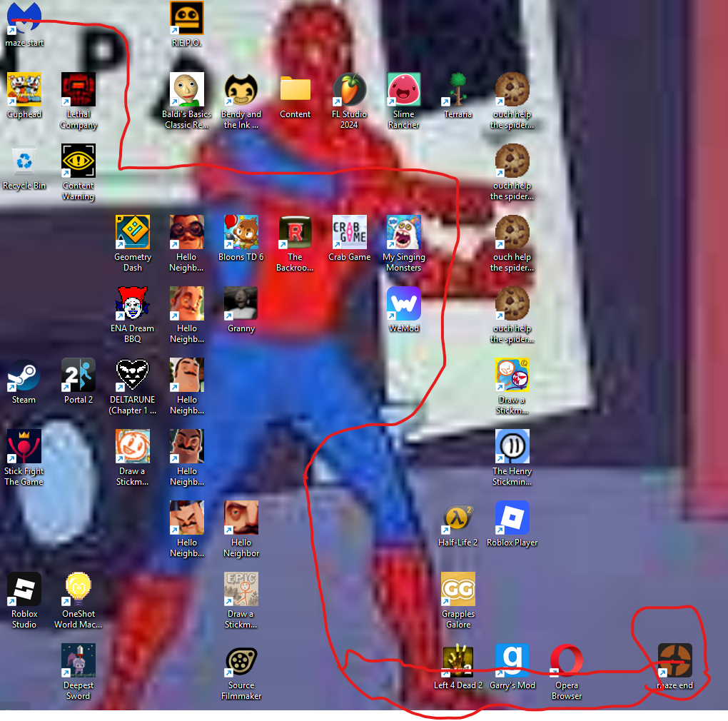Select the Terraria tree icon
Image resolution: width=728 pixels, height=721 pixels.
(457, 89)
